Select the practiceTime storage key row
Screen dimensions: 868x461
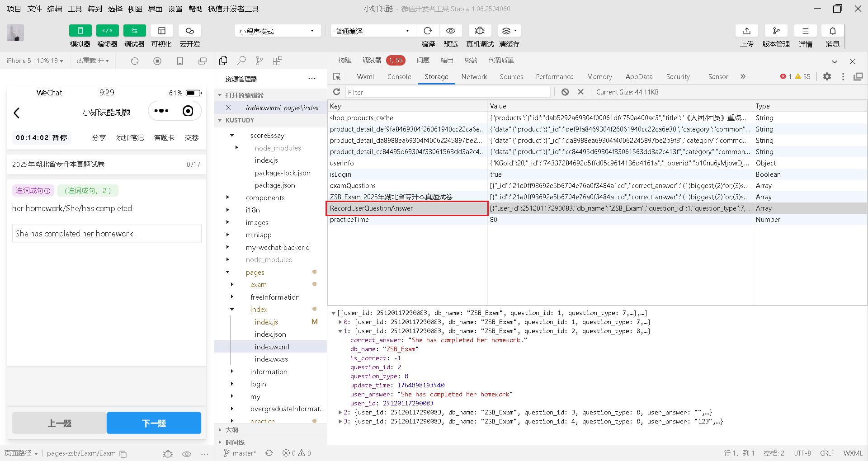coord(349,220)
